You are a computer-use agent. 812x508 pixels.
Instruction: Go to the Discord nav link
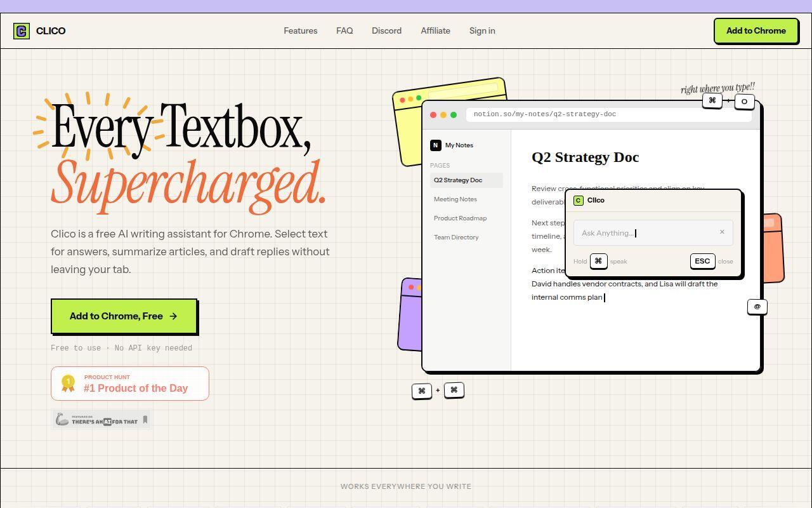pyautogui.click(x=386, y=30)
